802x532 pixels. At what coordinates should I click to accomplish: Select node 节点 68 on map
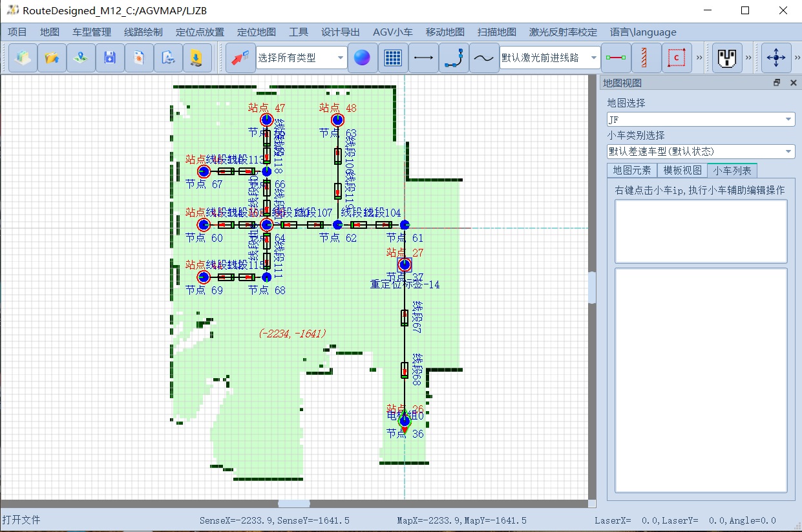pos(266,277)
